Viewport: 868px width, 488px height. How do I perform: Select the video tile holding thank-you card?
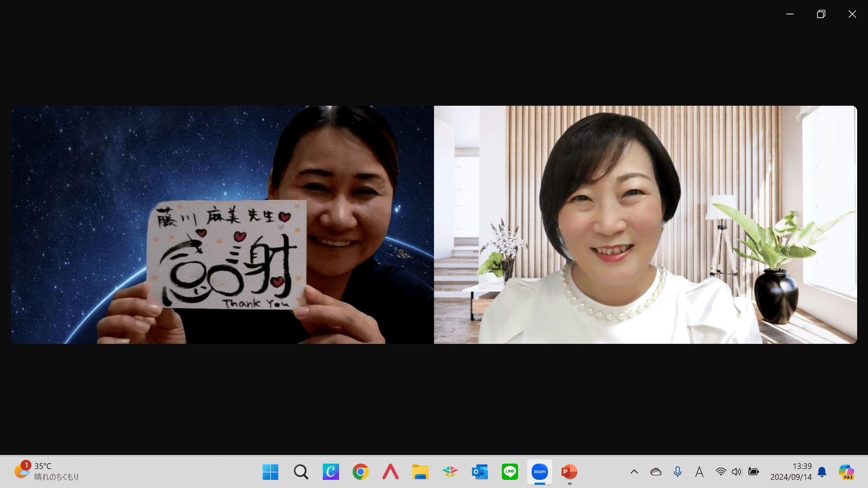pos(222,225)
